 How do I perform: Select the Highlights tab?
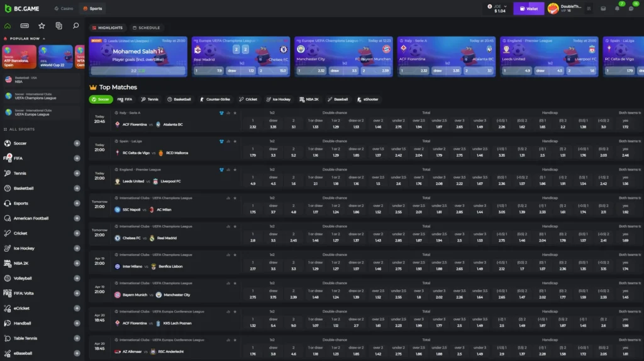(x=108, y=28)
